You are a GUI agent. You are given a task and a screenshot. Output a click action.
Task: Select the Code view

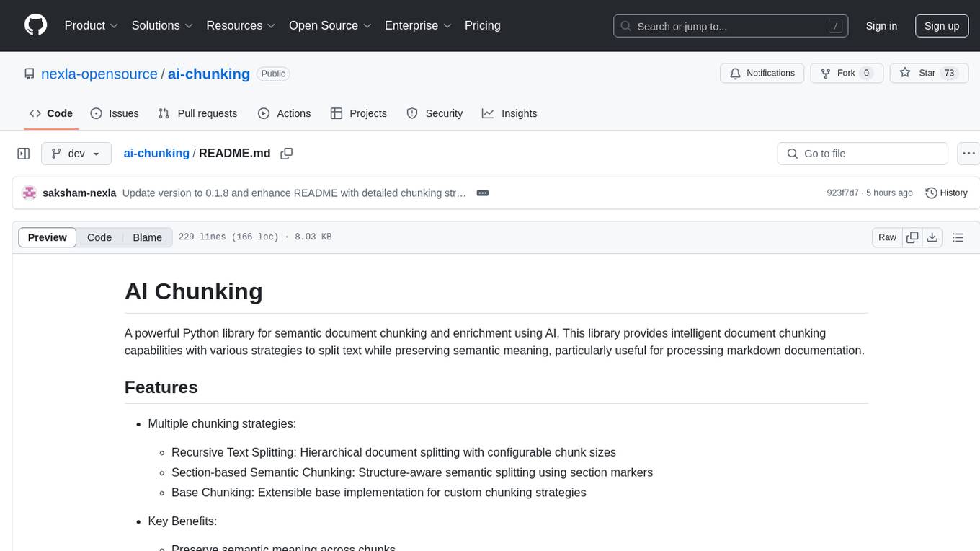click(x=99, y=237)
